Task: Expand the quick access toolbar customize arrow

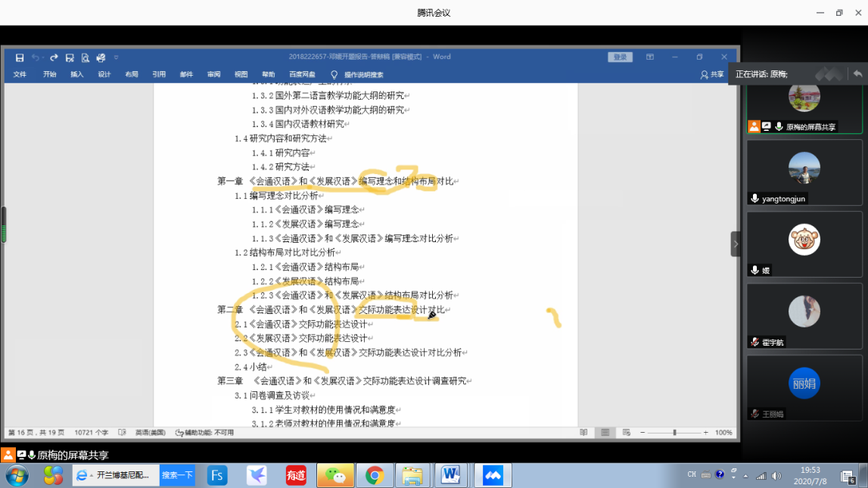Action: coord(117,58)
